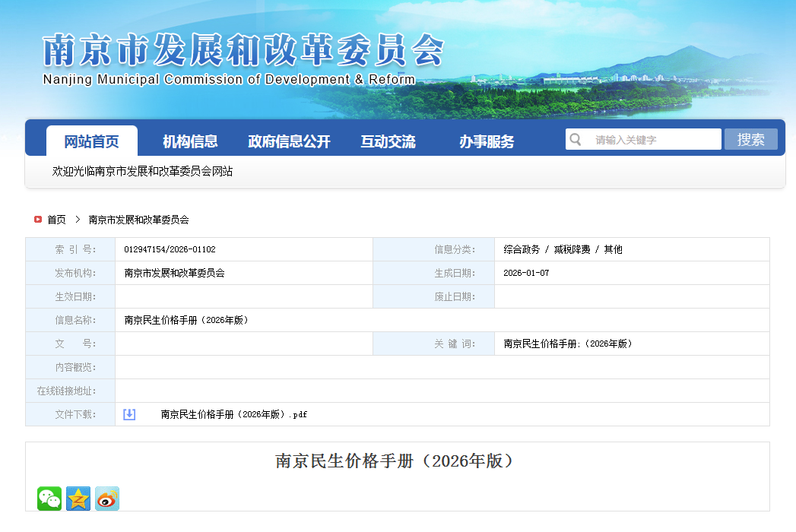The height and width of the screenshot is (532, 796).
Task: Share to QZone with the star icon
Action: tap(78, 499)
